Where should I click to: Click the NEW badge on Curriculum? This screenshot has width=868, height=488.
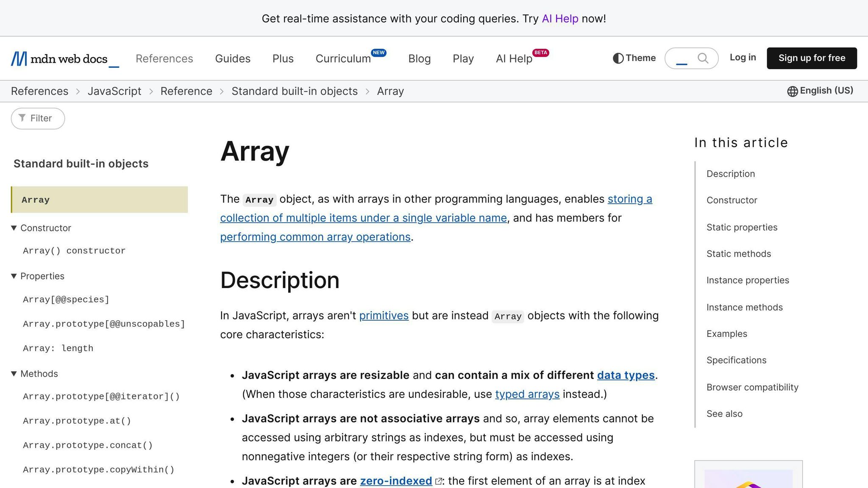point(379,53)
